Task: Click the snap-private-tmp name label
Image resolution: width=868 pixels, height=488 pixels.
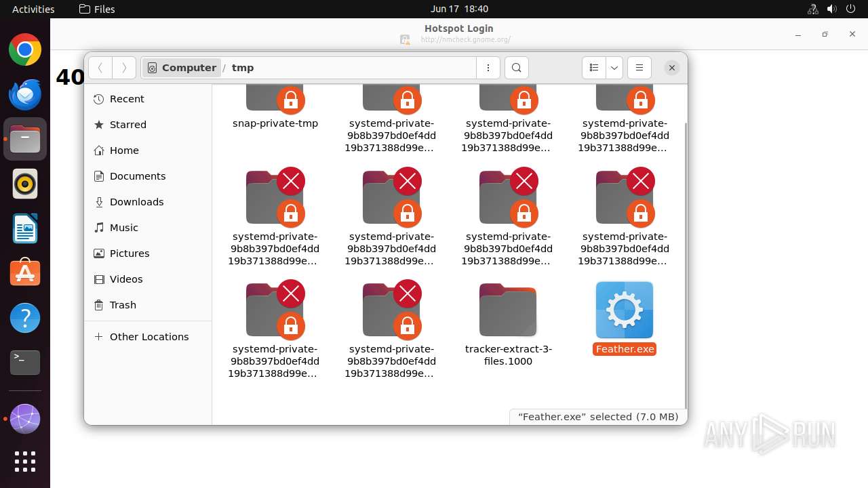Action: [275, 123]
